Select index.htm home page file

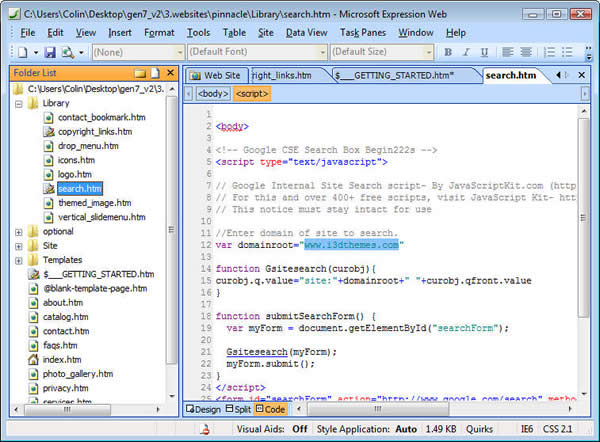tap(62, 360)
